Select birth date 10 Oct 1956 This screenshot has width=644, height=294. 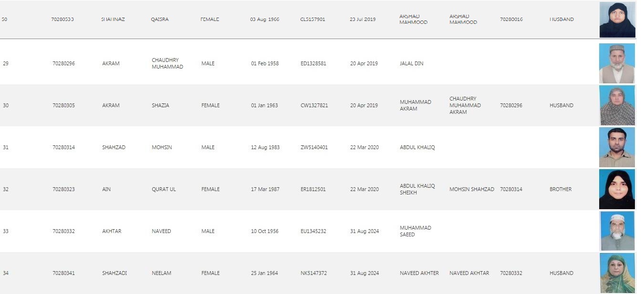[265, 231]
